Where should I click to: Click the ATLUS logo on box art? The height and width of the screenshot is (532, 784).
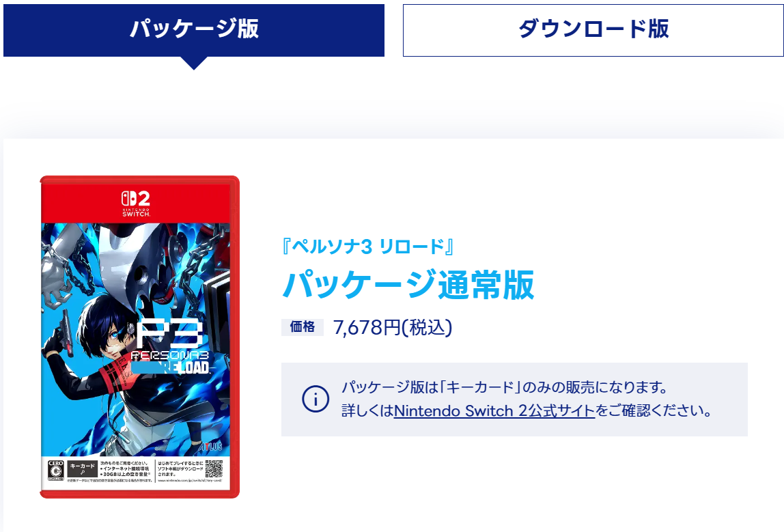pos(211,446)
